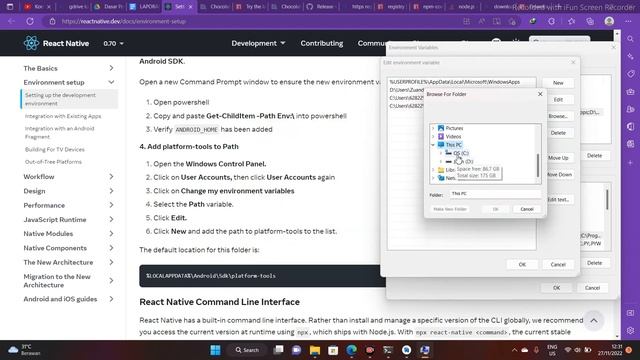Click the Windows Start button

click(215, 350)
